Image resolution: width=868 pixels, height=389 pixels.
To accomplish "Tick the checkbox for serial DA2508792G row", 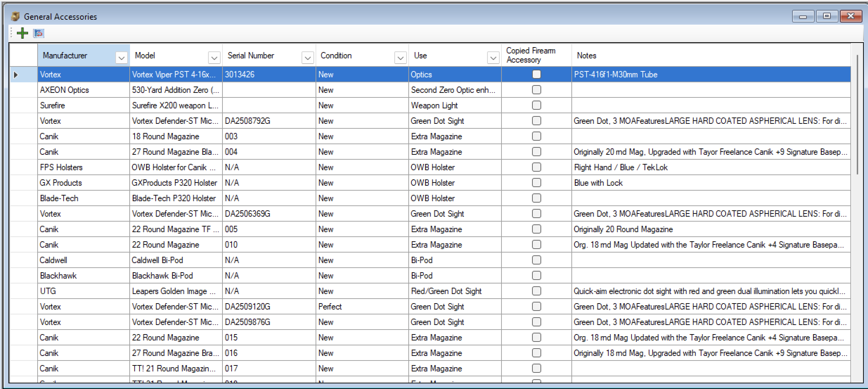I will point(537,121).
